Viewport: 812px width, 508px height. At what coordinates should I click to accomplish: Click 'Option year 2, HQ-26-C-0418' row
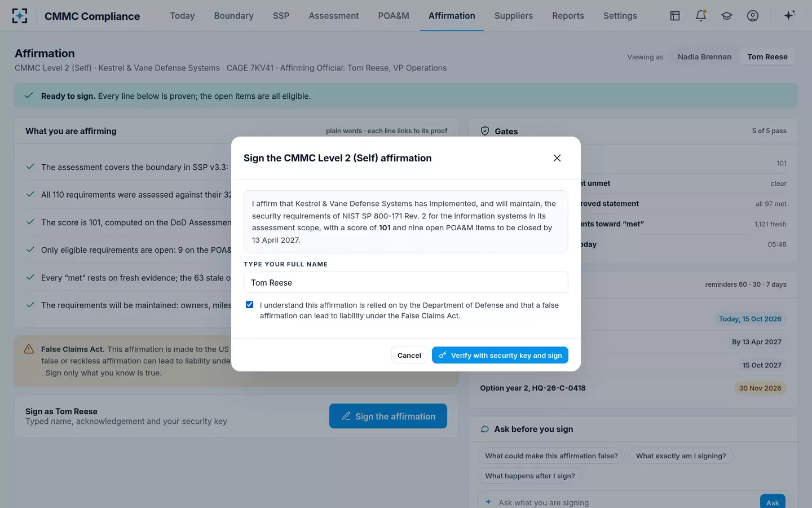pos(633,388)
